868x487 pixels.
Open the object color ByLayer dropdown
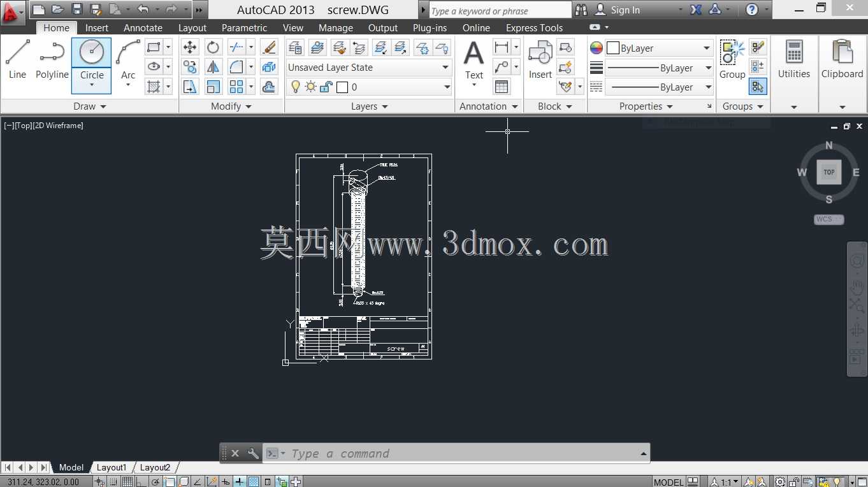click(658, 48)
